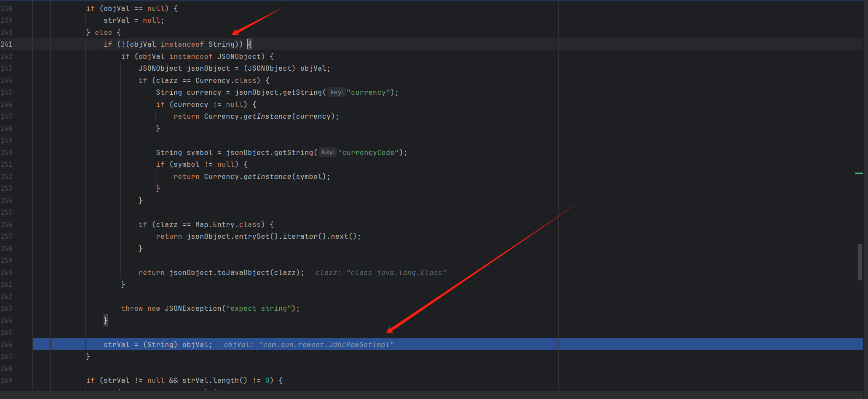868x399 pixels.
Task: Click line number 266 in the gutter
Action: (7, 344)
